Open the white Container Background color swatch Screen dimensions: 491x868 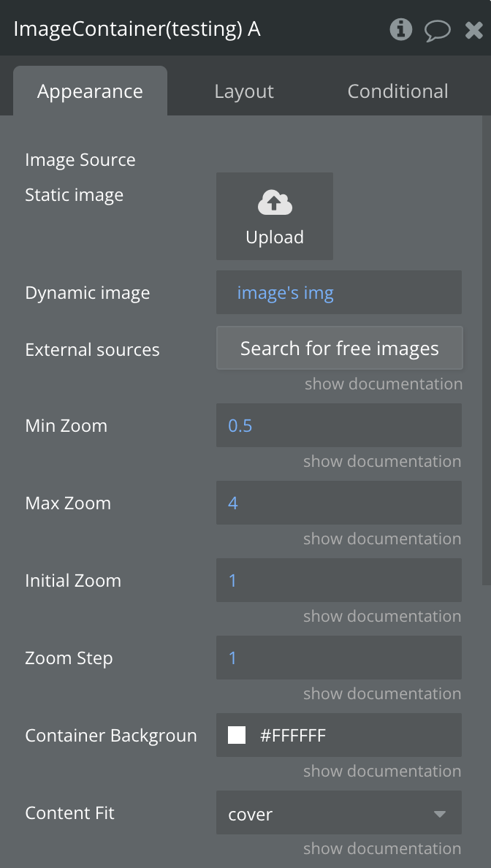(237, 736)
